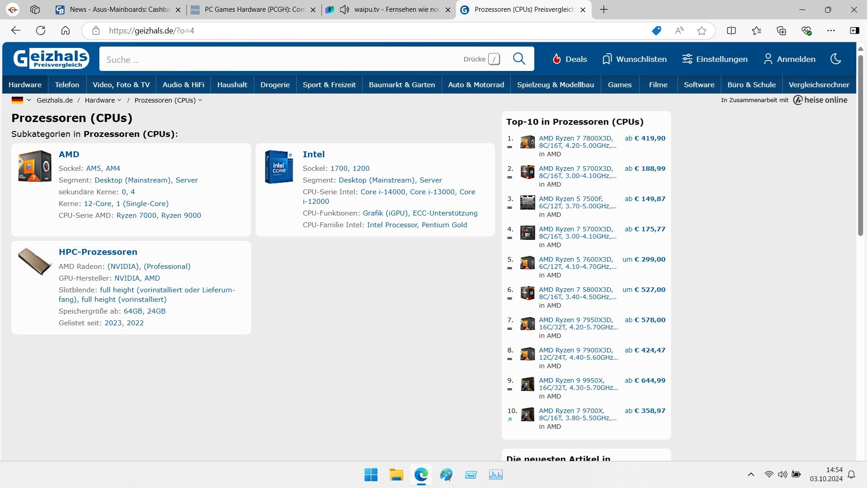Click the search magnifier icon
Screen dimensions: 868x488
(x=519, y=59)
